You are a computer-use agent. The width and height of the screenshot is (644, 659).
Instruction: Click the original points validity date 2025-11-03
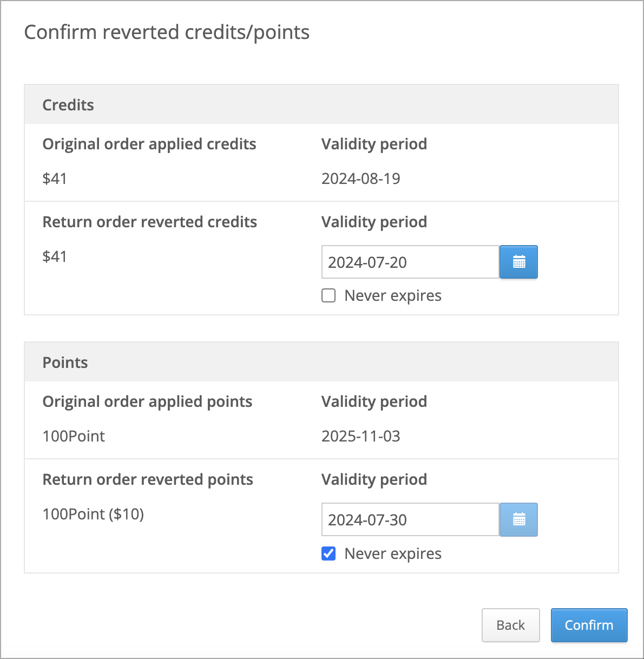click(361, 436)
